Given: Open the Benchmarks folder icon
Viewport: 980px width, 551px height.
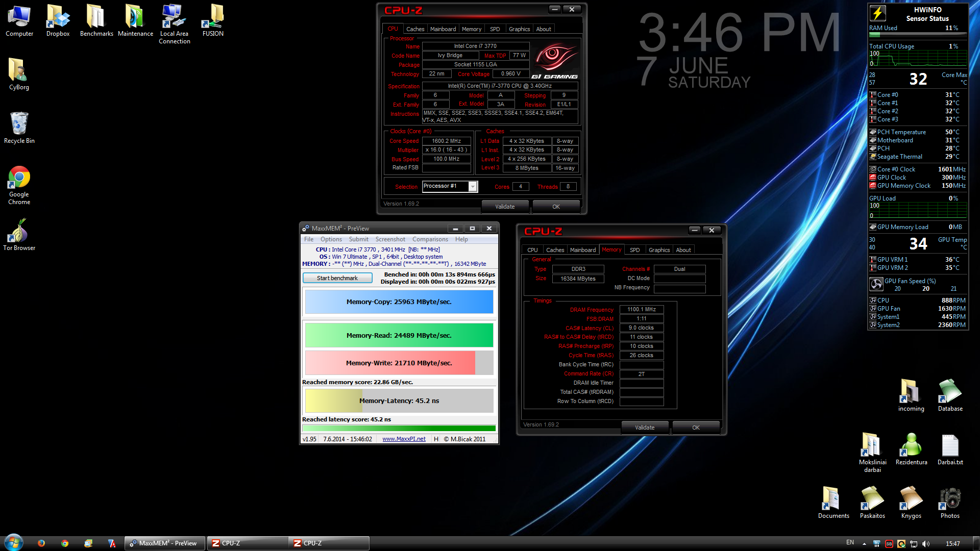Looking at the screenshot, I should tap(96, 20).
